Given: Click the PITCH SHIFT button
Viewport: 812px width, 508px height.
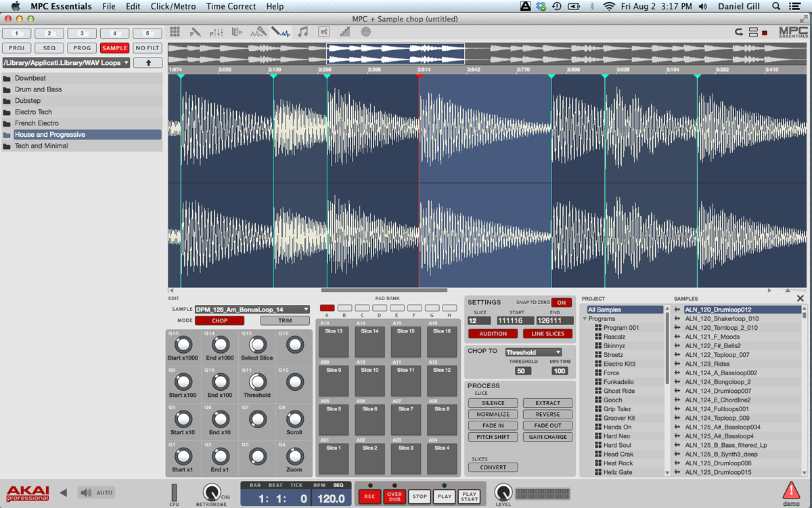Looking at the screenshot, I should [x=493, y=437].
